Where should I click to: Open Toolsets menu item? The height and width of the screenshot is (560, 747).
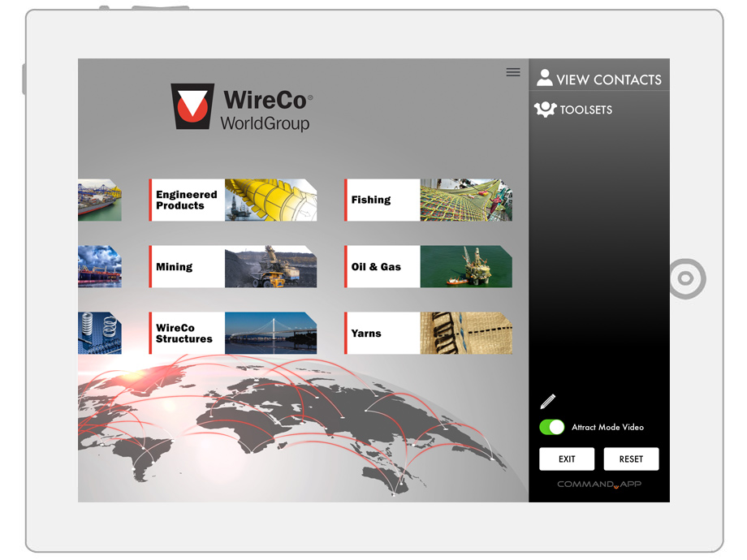pyautogui.click(x=573, y=110)
